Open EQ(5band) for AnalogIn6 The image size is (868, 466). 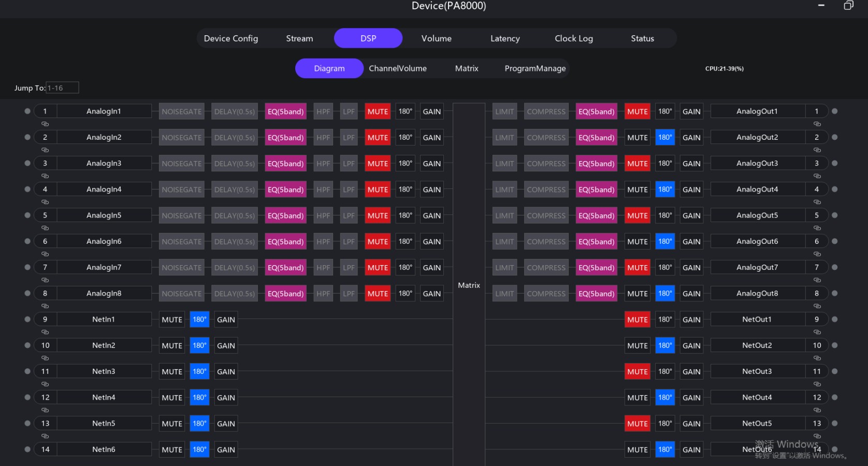point(285,242)
